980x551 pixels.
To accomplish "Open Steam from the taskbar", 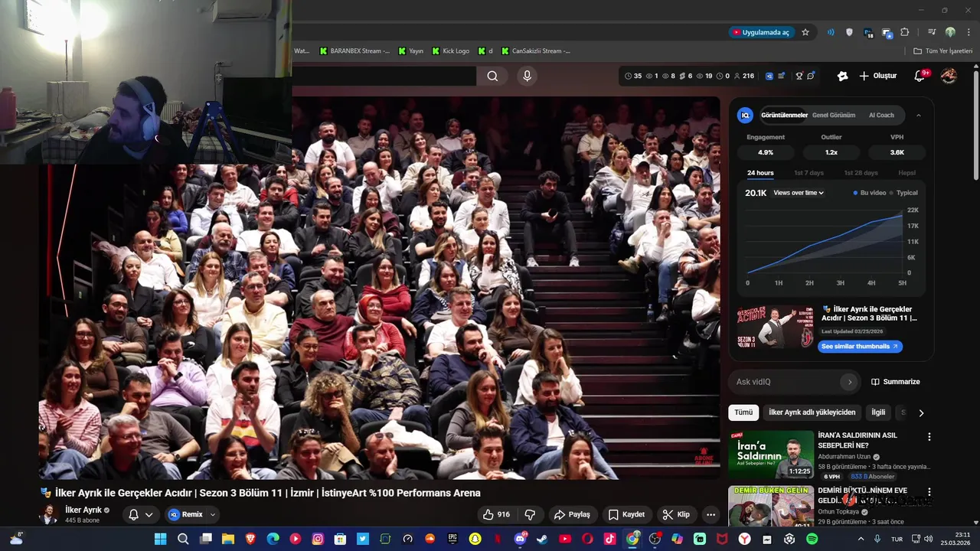I will pos(542,539).
